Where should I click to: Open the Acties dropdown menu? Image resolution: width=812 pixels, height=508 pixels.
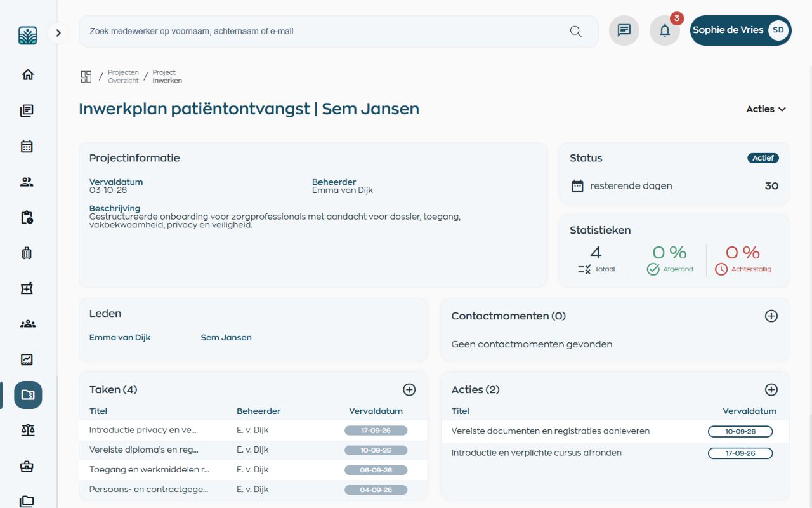pos(766,109)
